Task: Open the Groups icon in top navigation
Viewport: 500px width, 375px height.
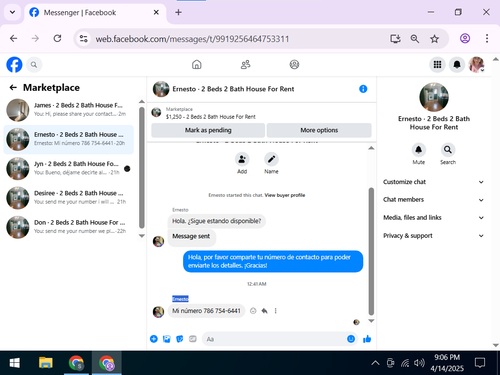Action: pyautogui.click(x=294, y=64)
